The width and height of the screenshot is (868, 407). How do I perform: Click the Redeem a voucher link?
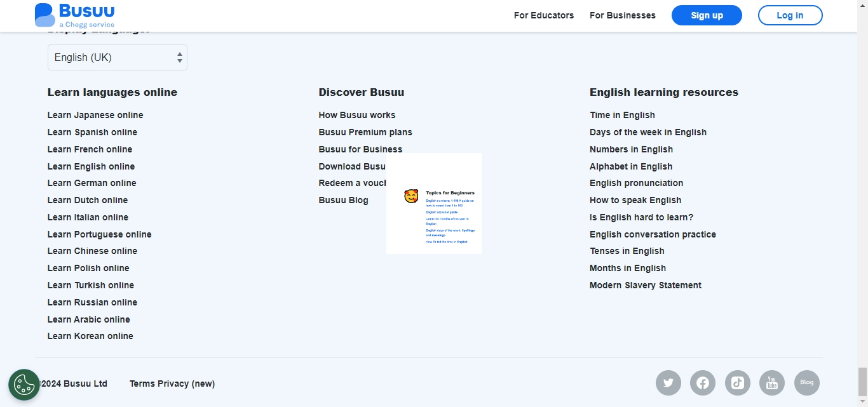(353, 183)
